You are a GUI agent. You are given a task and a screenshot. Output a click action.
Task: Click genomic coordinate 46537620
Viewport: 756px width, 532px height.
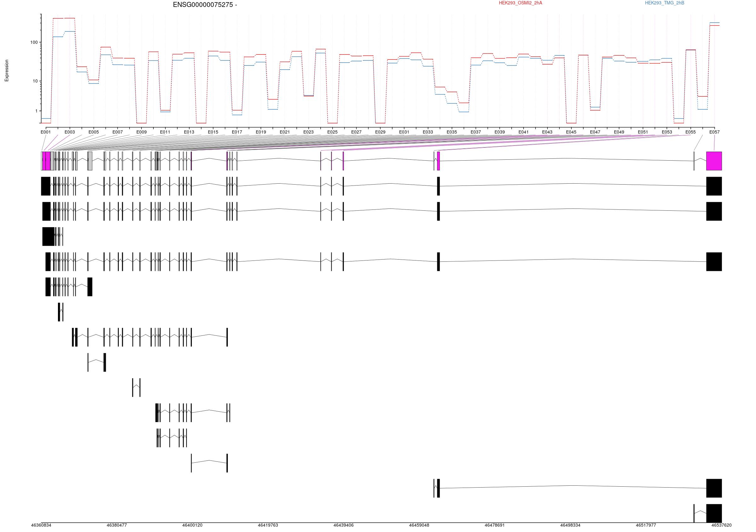pos(721,525)
